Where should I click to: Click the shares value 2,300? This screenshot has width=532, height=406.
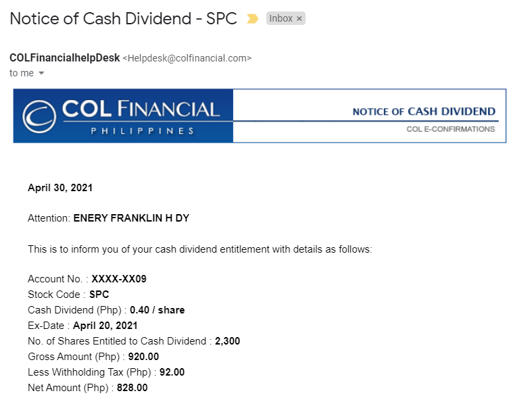(x=227, y=341)
